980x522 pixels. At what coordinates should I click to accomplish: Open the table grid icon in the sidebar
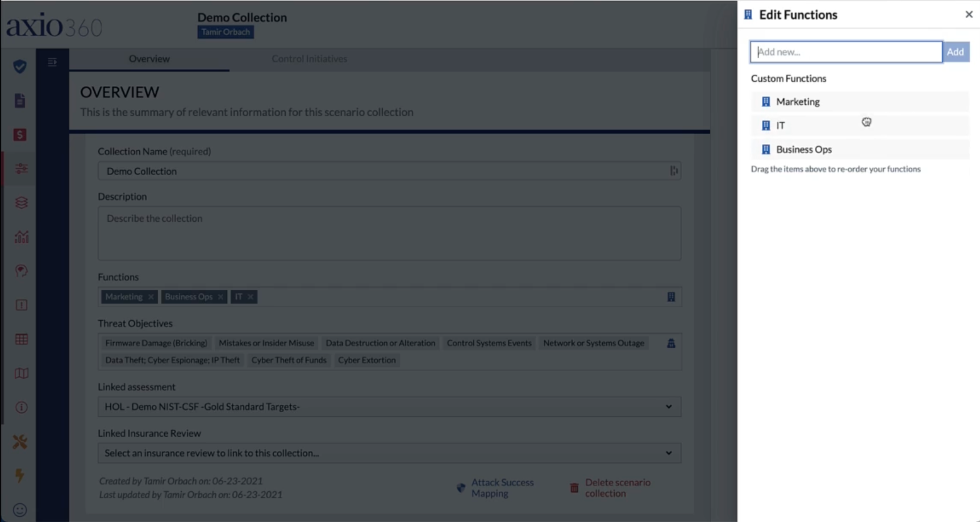pyautogui.click(x=21, y=339)
